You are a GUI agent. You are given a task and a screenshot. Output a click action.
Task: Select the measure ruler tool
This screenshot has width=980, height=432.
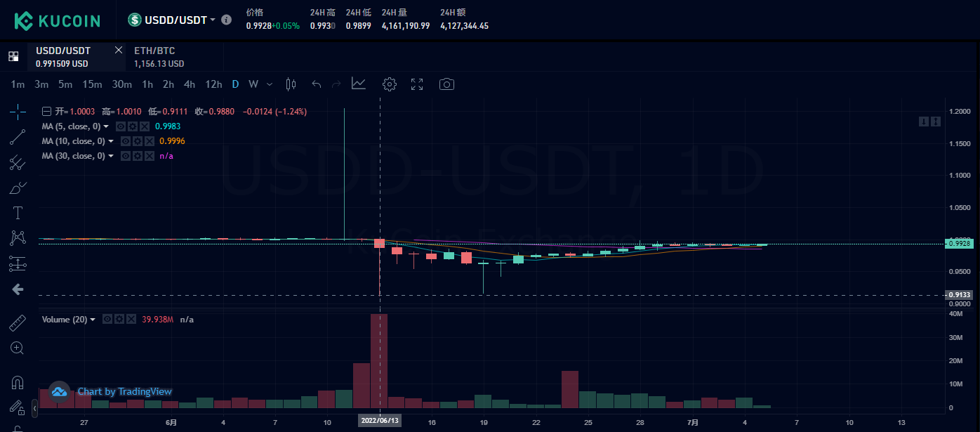[x=18, y=322]
